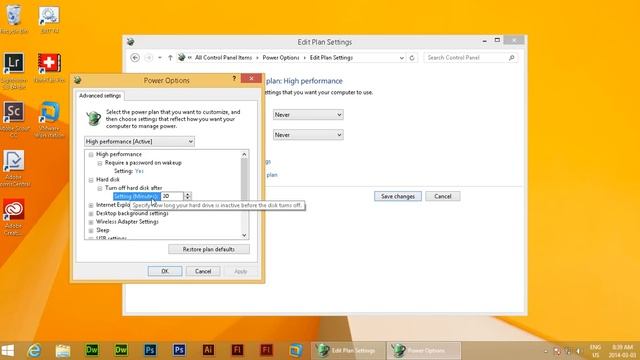Expand the Sleep settings node
Viewport: 640px width, 360px height.
point(91,230)
